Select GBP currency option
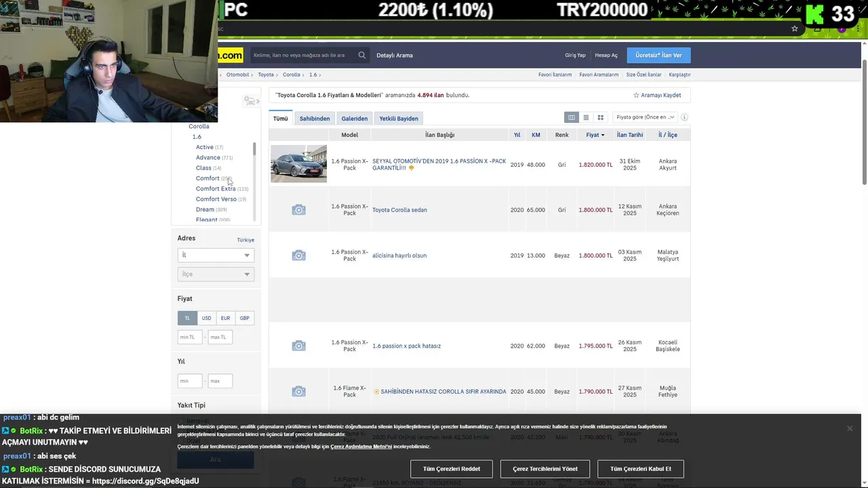Image resolution: width=868 pixels, height=488 pixels. (x=244, y=318)
